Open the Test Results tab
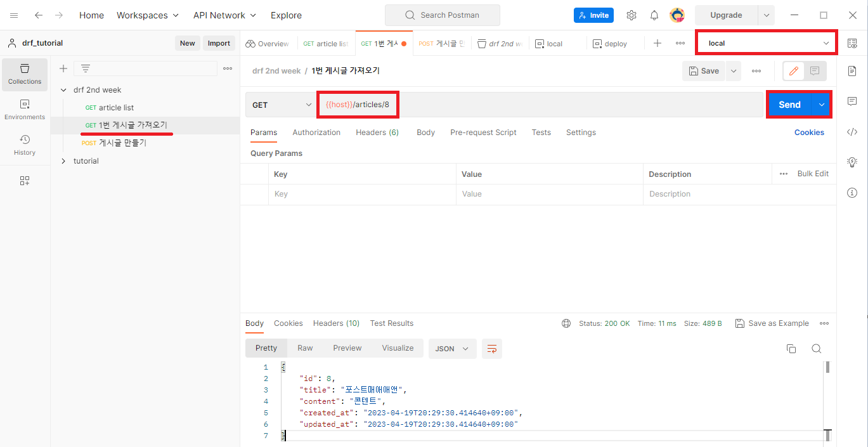 [x=392, y=323]
